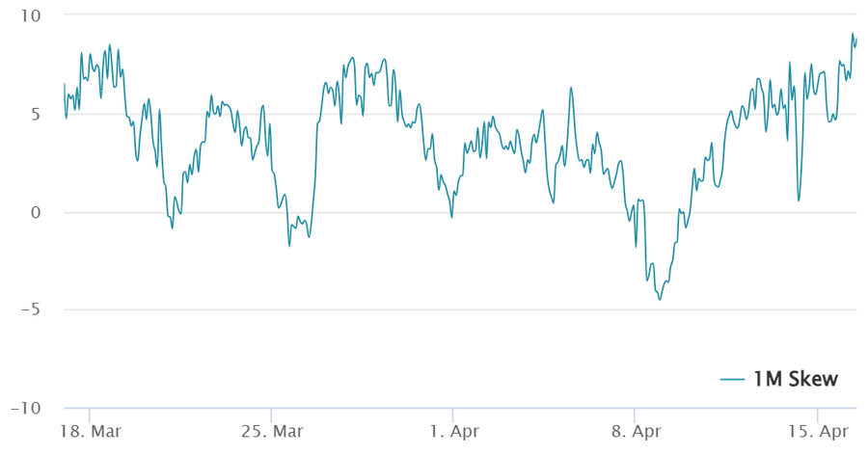Image resolution: width=868 pixels, height=456 pixels.
Task: Toggle the 1M Skew legend item
Action: (797, 379)
